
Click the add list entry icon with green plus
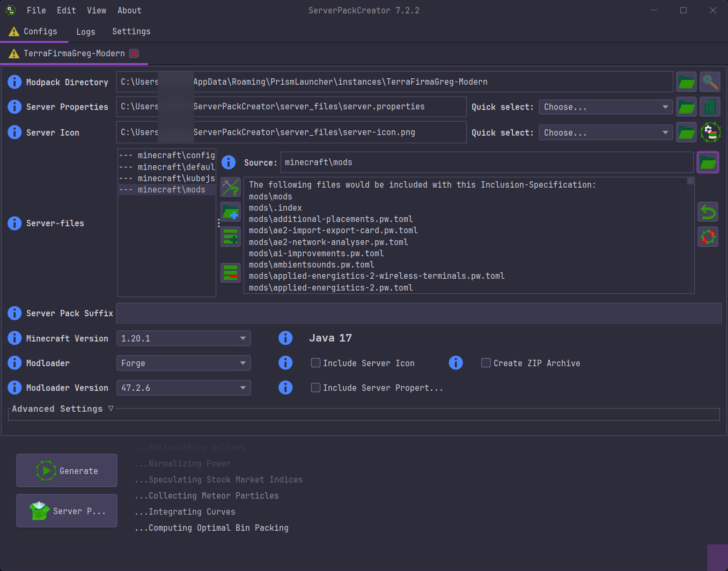(x=231, y=236)
